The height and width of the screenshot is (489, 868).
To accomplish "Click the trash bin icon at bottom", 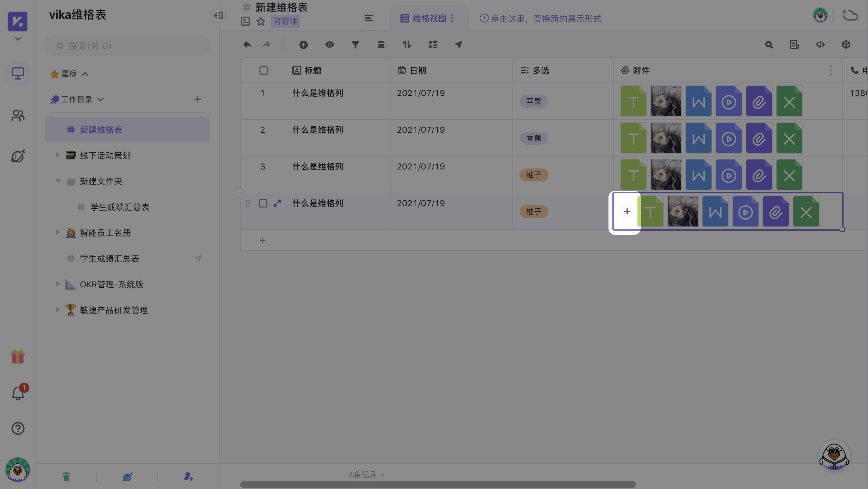I will [66, 476].
